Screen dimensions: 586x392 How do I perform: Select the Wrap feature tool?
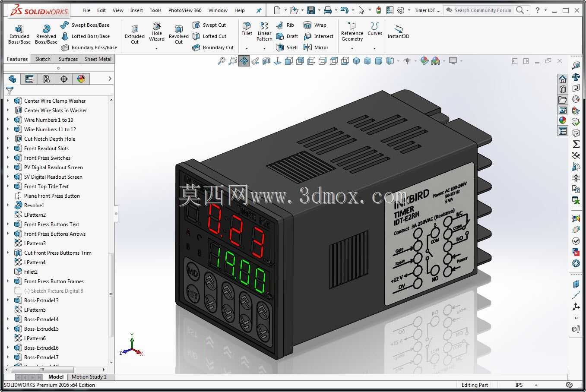tap(315, 25)
